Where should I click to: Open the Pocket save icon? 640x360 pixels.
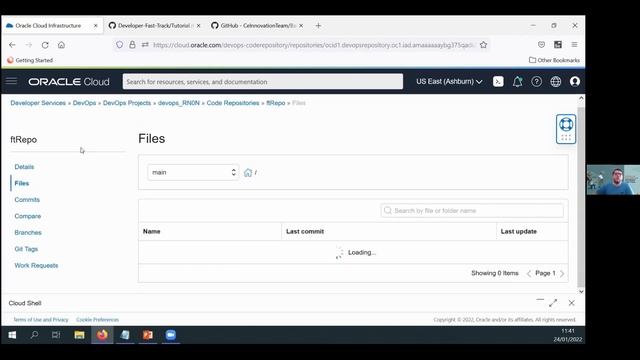[x=541, y=45]
